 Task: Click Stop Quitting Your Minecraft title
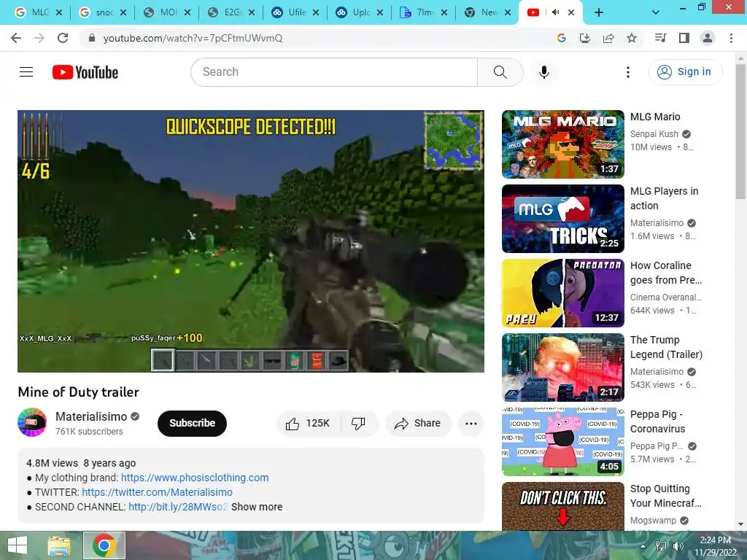665,496
